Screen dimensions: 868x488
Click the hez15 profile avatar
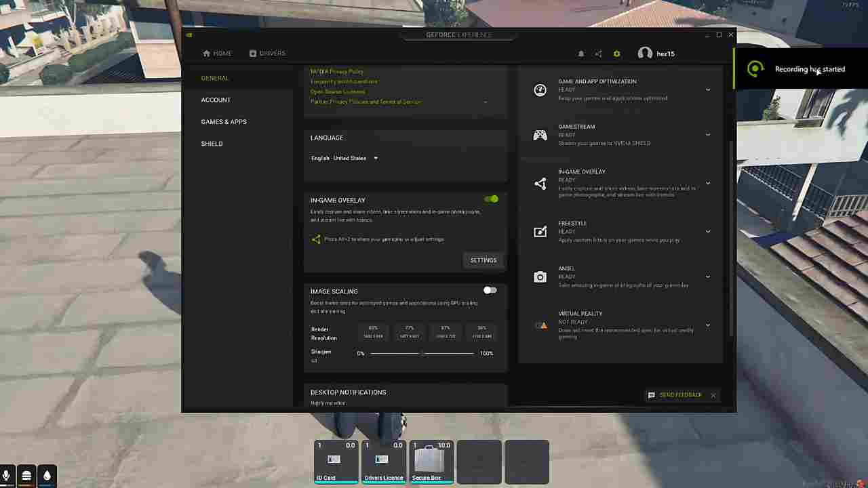click(x=645, y=54)
